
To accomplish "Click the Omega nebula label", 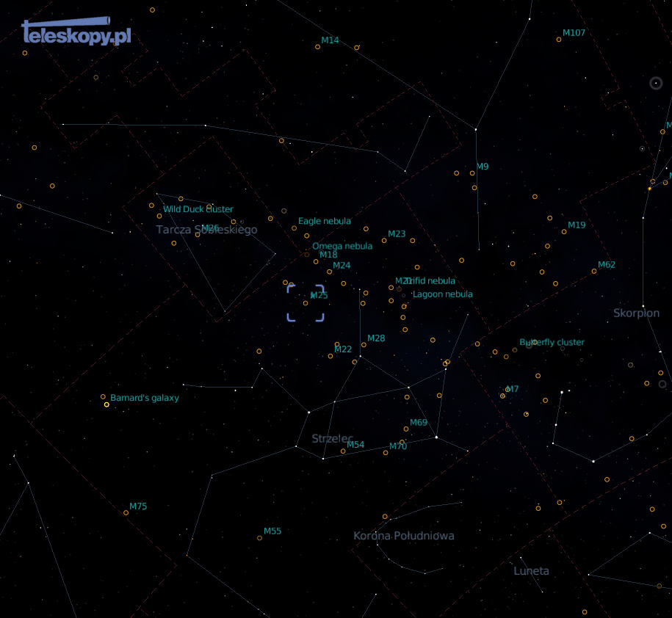I will 342,247.
